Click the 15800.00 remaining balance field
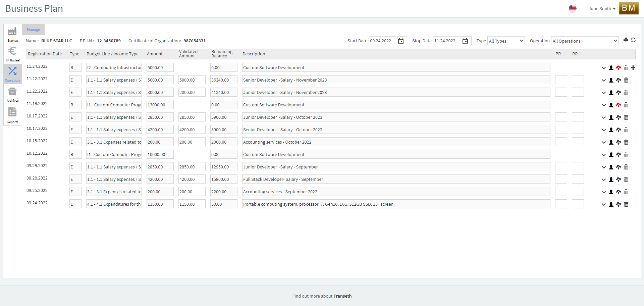644x306 pixels. [224, 179]
